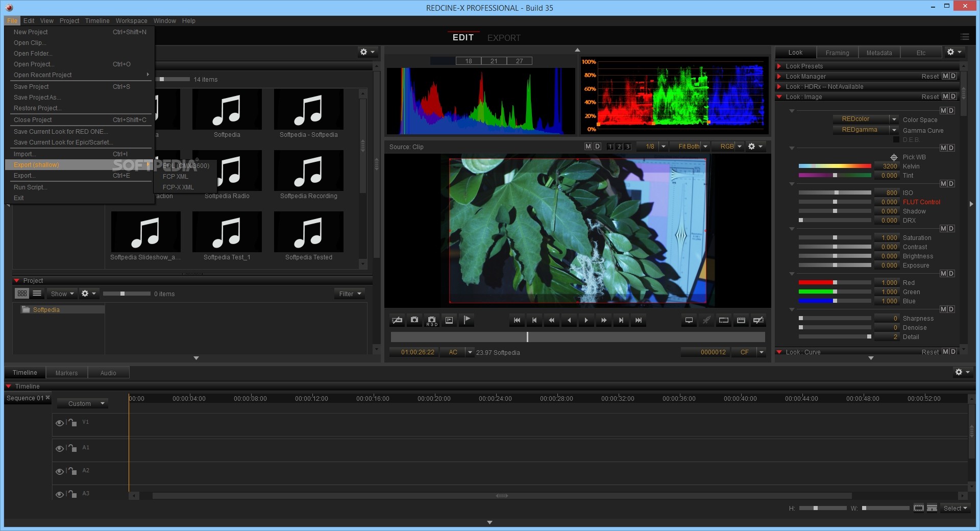The image size is (980, 531).
Task: Open the Look panel settings gear
Action: click(x=953, y=52)
